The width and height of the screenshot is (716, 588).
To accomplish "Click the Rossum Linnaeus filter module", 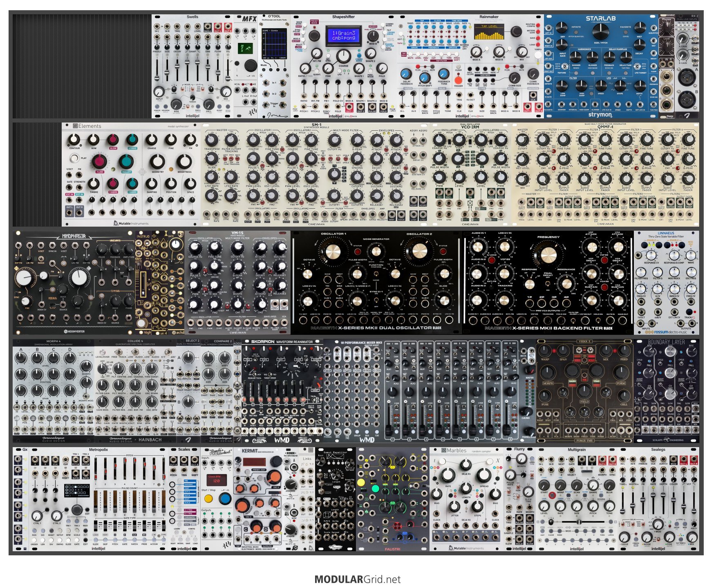I will click(667, 283).
